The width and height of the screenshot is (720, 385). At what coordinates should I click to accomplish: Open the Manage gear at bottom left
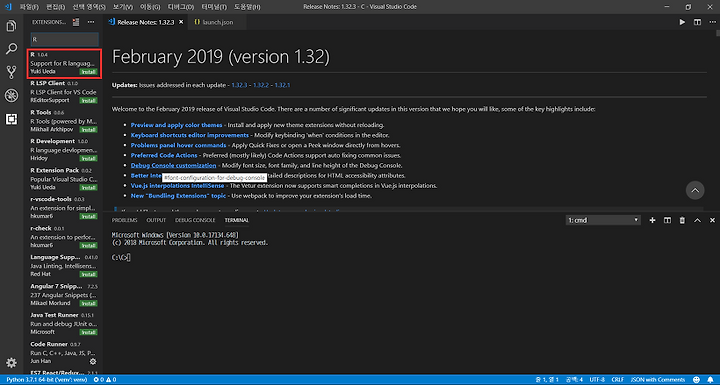click(x=11, y=362)
